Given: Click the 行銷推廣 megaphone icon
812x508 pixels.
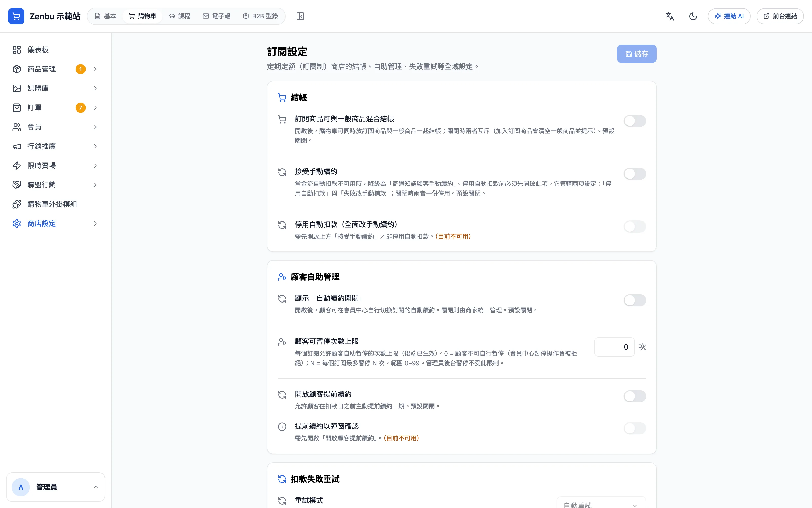Looking at the screenshot, I should point(17,146).
